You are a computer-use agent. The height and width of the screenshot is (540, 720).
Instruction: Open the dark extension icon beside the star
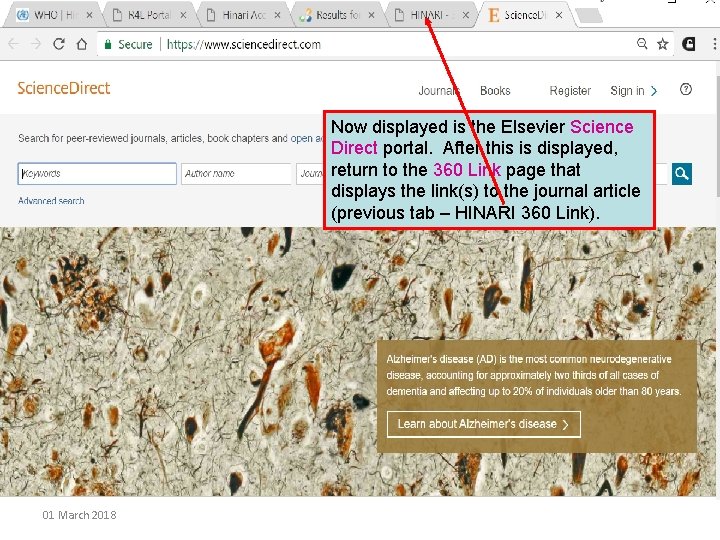[688, 44]
